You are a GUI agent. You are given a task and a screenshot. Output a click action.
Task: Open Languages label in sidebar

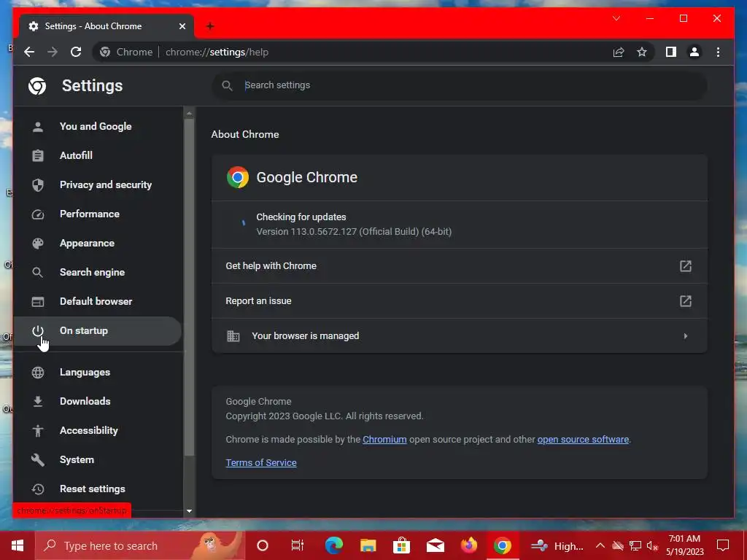click(x=85, y=373)
